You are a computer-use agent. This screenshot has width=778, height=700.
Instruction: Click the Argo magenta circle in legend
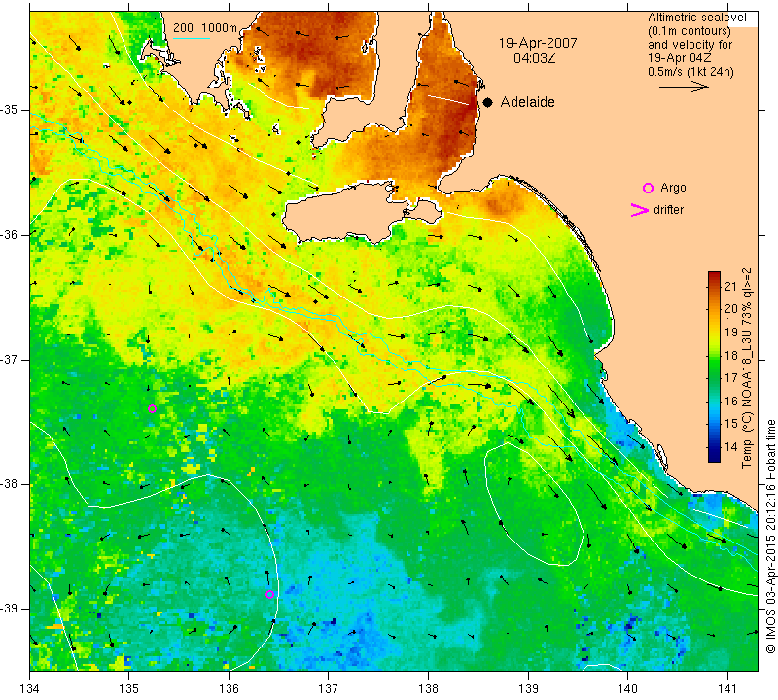[x=648, y=188]
